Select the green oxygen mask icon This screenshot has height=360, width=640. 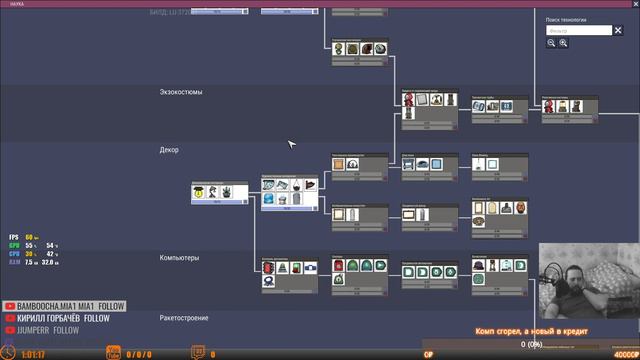tap(338, 49)
